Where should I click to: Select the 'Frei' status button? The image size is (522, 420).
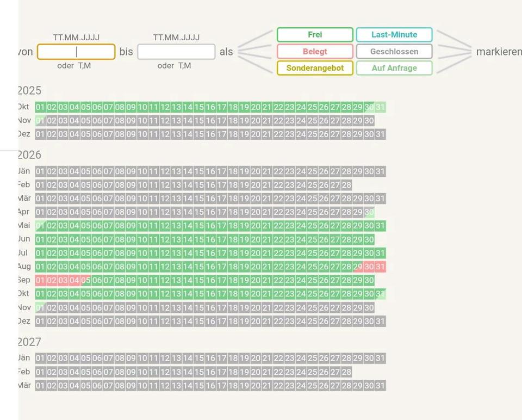[315, 35]
